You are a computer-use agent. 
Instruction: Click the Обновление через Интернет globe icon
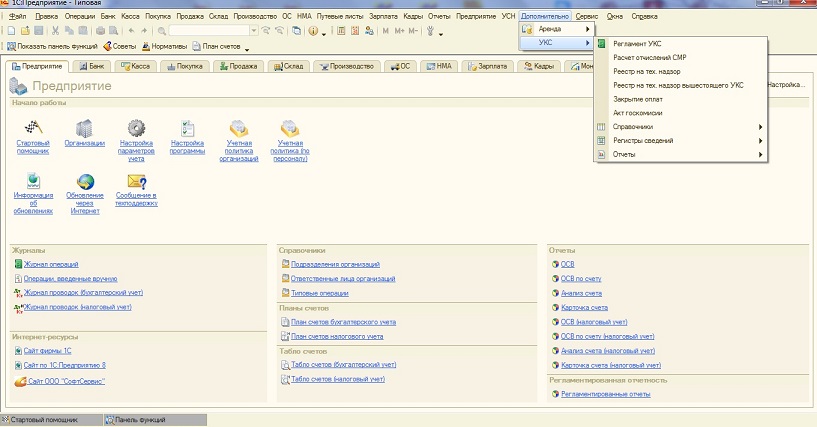click(x=84, y=181)
